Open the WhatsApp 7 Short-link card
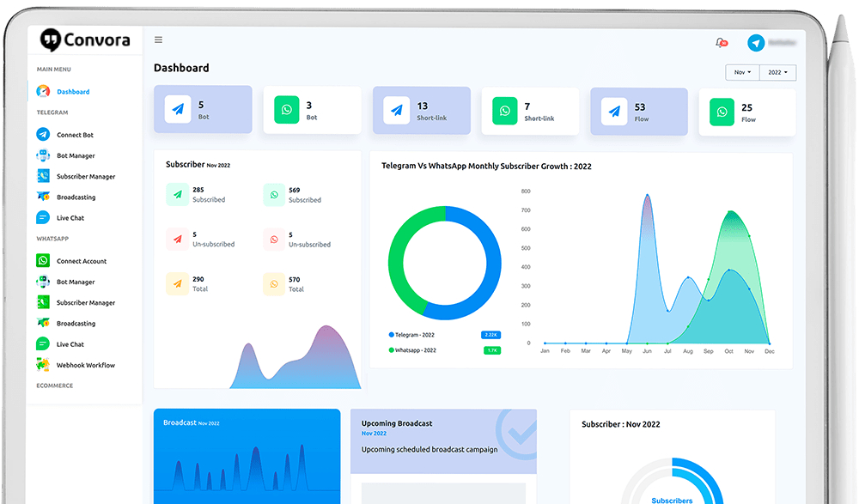 [x=529, y=111]
